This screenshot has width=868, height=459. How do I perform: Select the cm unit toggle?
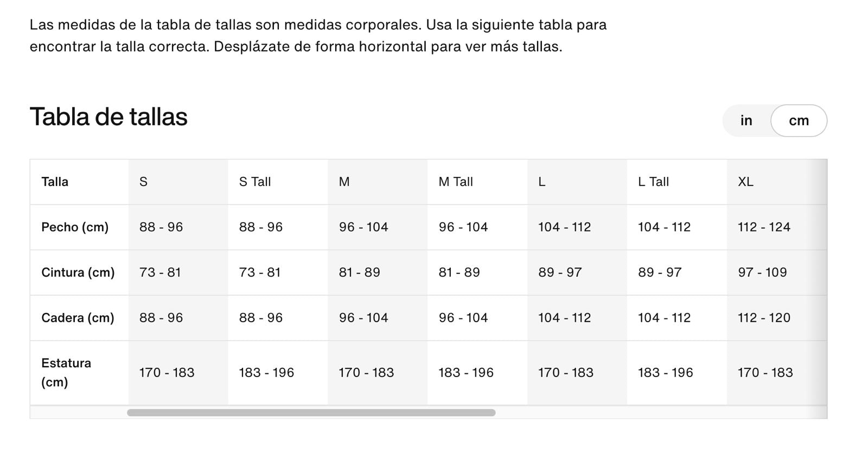point(799,120)
